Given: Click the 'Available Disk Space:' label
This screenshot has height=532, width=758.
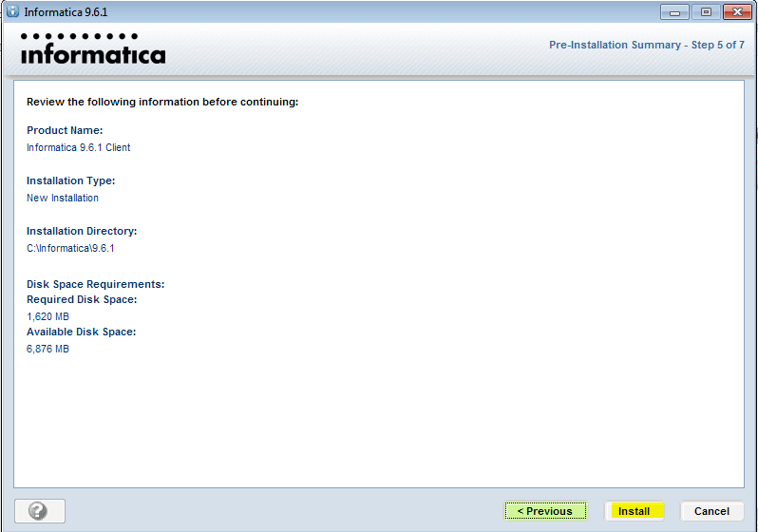Looking at the screenshot, I should tap(82, 332).
